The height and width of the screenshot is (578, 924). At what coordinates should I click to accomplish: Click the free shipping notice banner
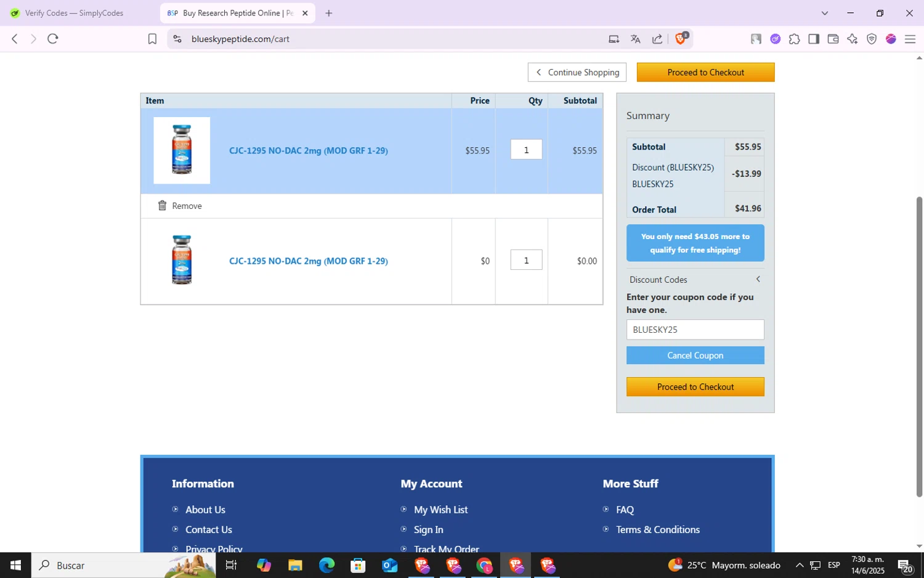point(695,243)
